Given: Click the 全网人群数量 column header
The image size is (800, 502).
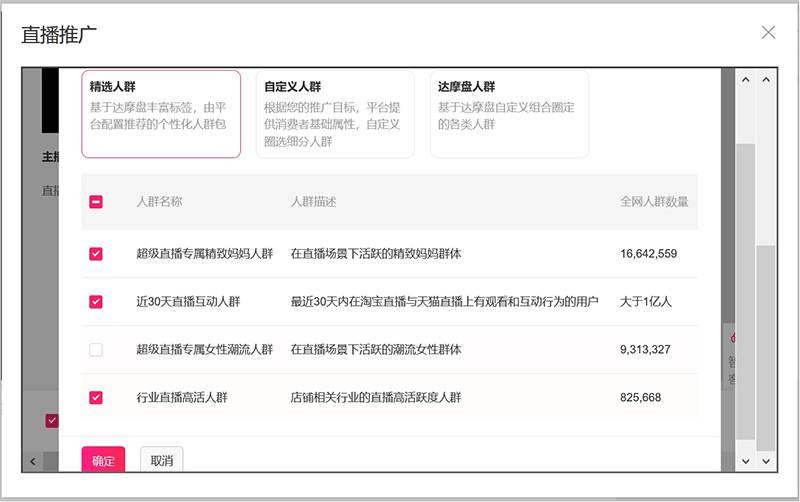Looking at the screenshot, I should [654, 202].
